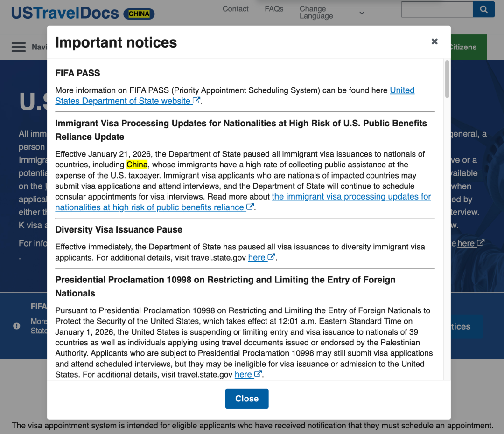Image resolution: width=504 pixels, height=434 pixels.
Task: Click the 'Diversity Visa Issuance Pause' heading
Action: point(119,230)
